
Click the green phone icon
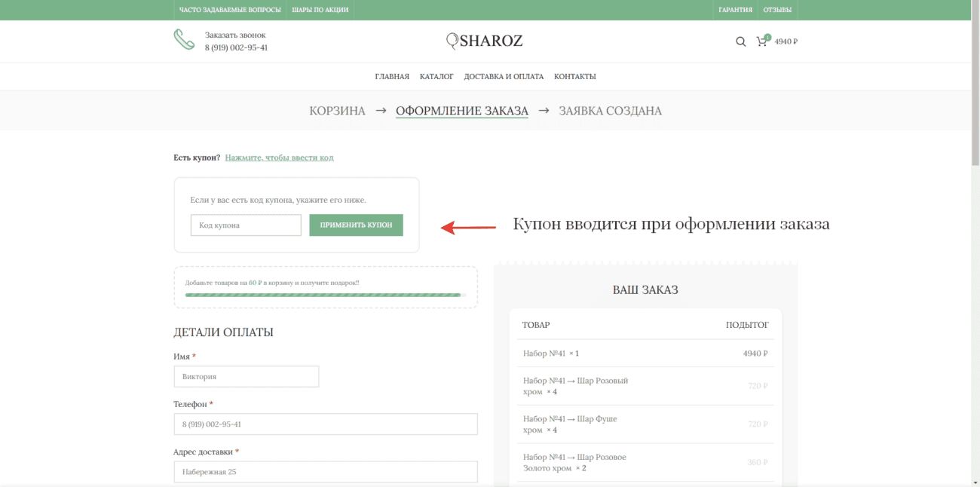click(184, 39)
